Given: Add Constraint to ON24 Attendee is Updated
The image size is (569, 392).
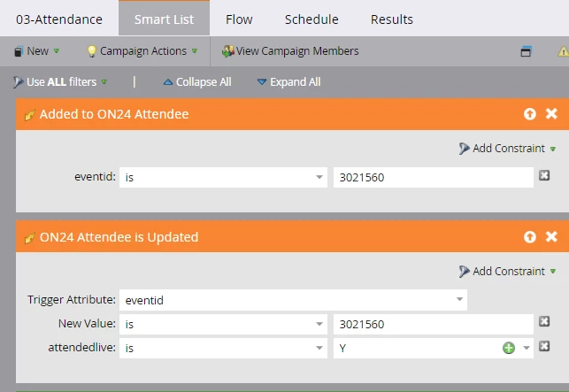Looking at the screenshot, I should 507,271.
